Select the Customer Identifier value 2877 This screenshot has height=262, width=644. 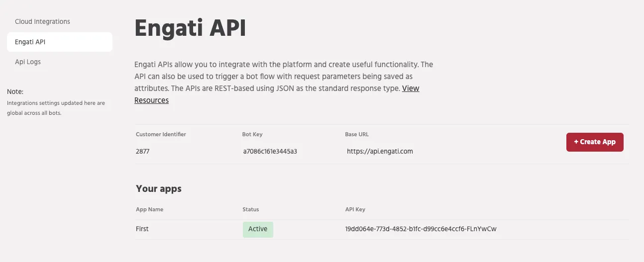(142, 151)
